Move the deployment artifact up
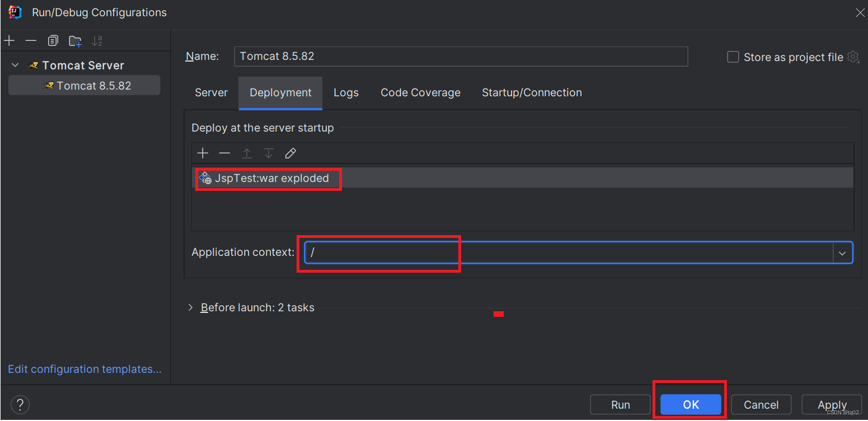Image resolution: width=868 pixels, height=421 pixels. 246,153
